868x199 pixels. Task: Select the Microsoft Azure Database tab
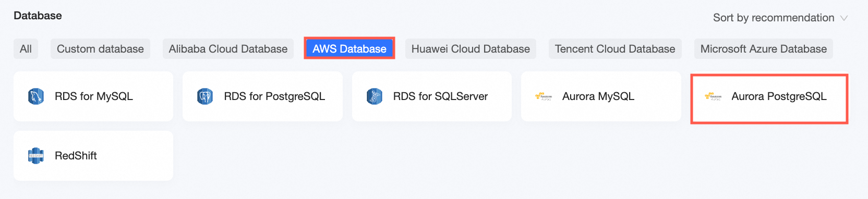764,49
